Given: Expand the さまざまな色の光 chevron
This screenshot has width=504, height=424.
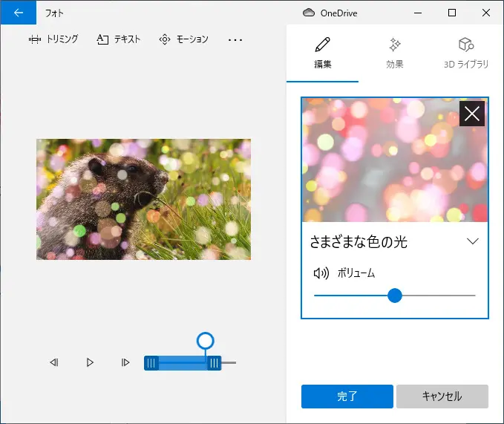Looking at the screenshot, I should tap(473, 241).
